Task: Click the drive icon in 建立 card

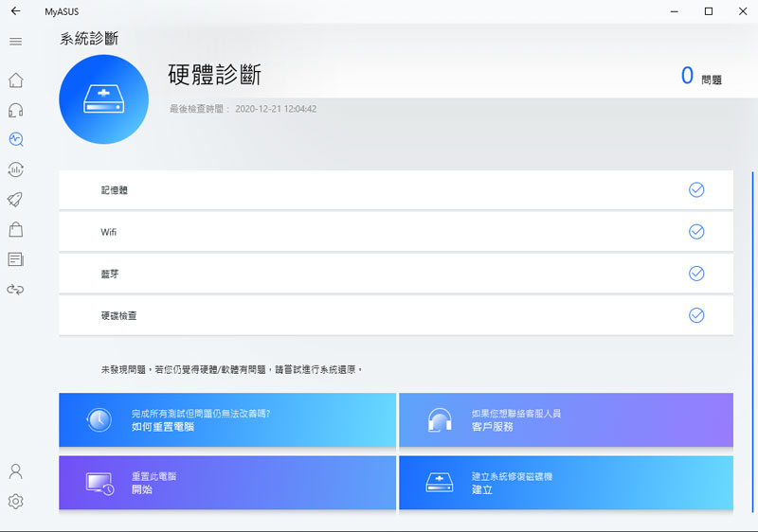Action: 440,482
